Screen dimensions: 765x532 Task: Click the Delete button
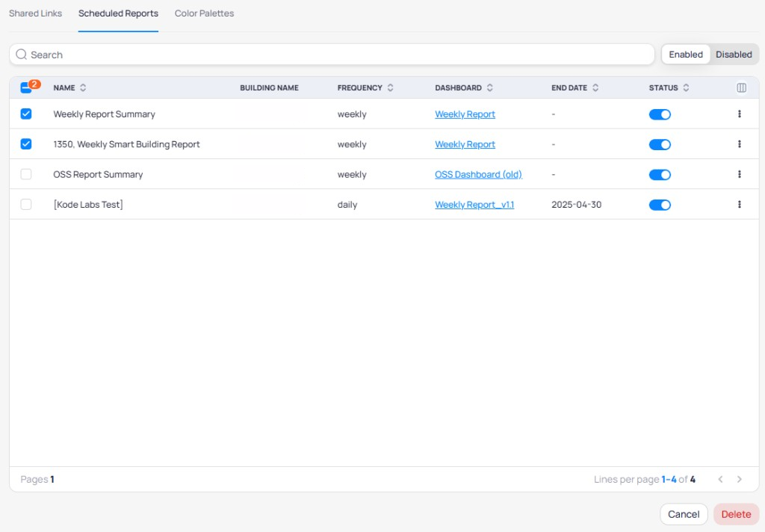pyautogui.click(x=736, y=514)
